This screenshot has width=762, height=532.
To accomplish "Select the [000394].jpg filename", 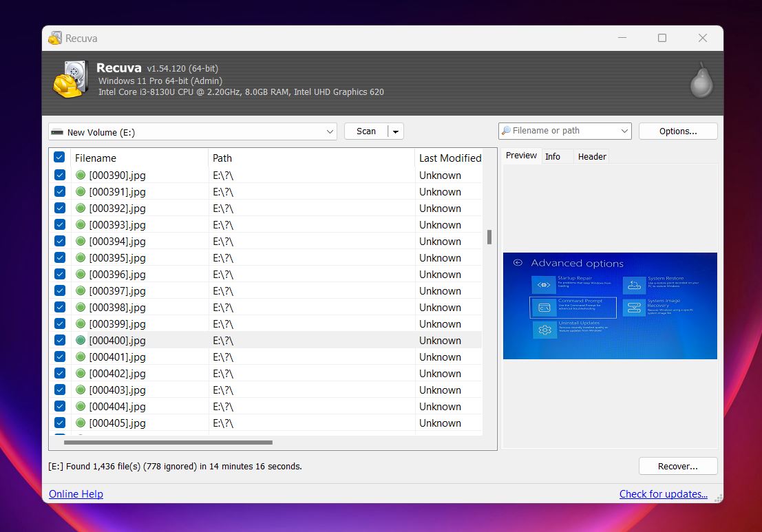I will click(x=117, y=242).
